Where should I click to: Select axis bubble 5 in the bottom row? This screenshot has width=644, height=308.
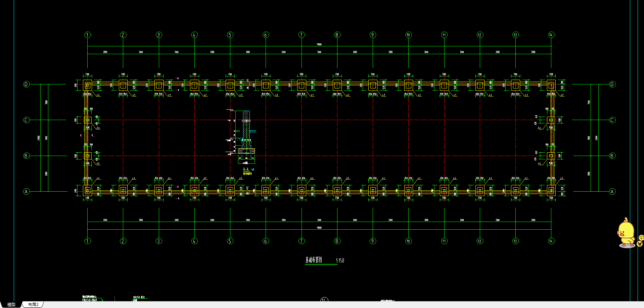[230, 241]
